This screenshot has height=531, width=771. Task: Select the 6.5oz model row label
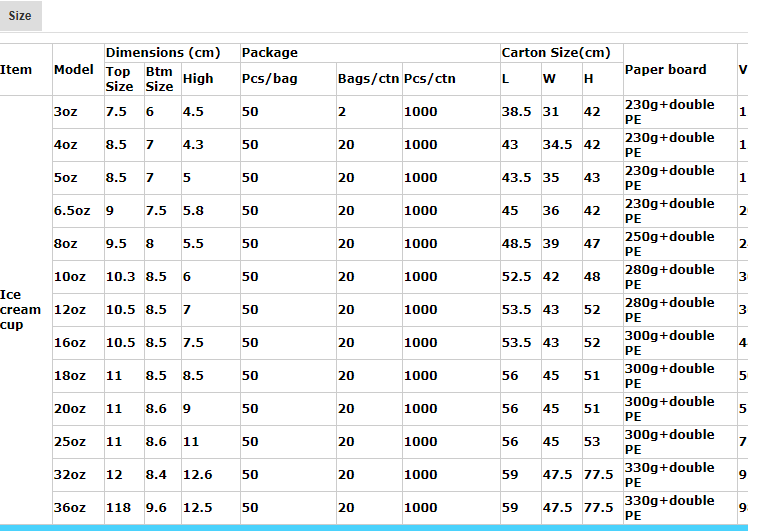coord(70,211)
